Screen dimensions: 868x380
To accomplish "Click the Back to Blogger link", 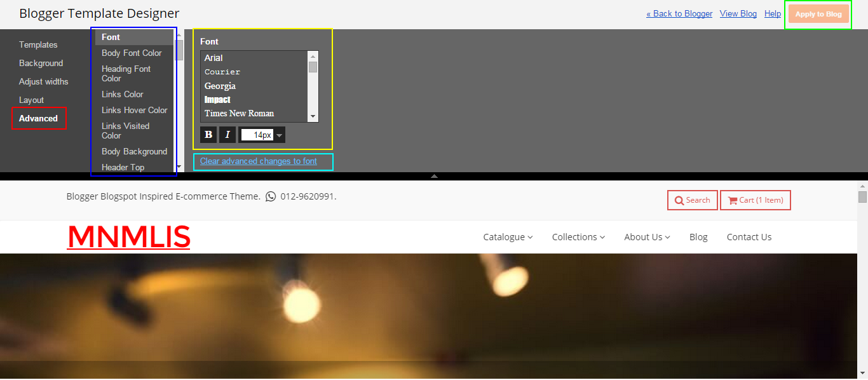I will (x=679, y=13).
